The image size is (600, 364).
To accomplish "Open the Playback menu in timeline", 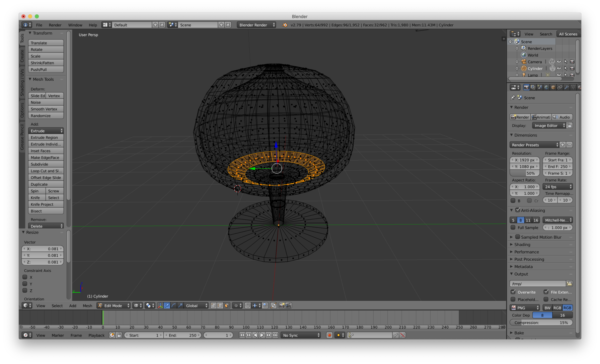I will (96, 335).
